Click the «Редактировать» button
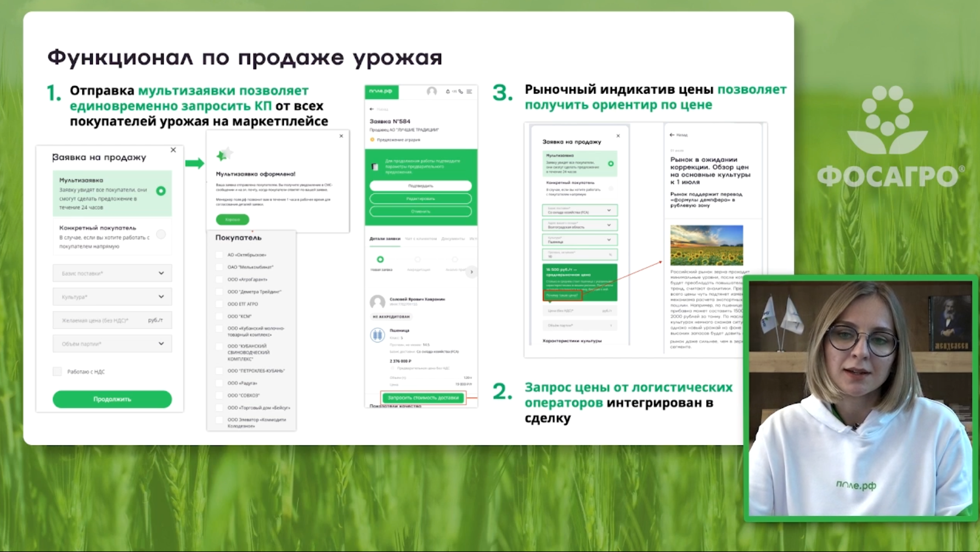 click(x=421, y=198)
